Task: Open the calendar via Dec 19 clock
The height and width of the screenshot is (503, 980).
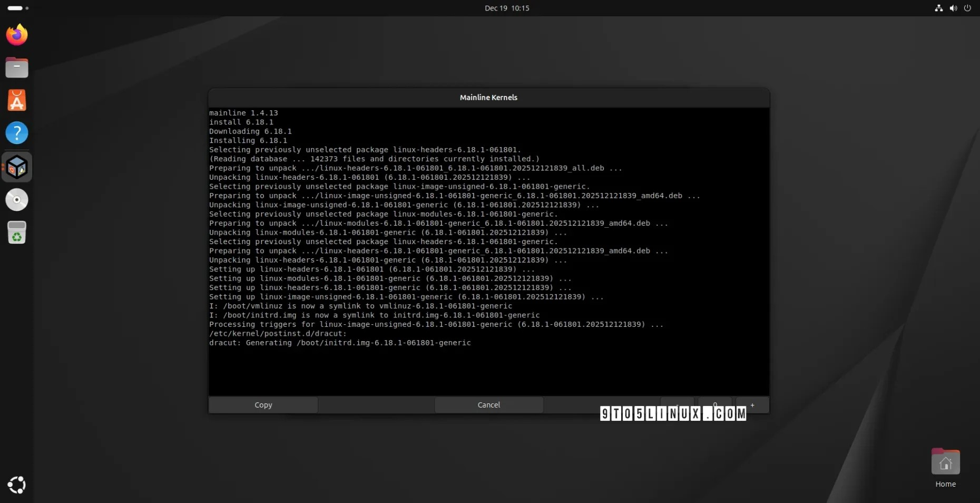Action: click(507, 8)
